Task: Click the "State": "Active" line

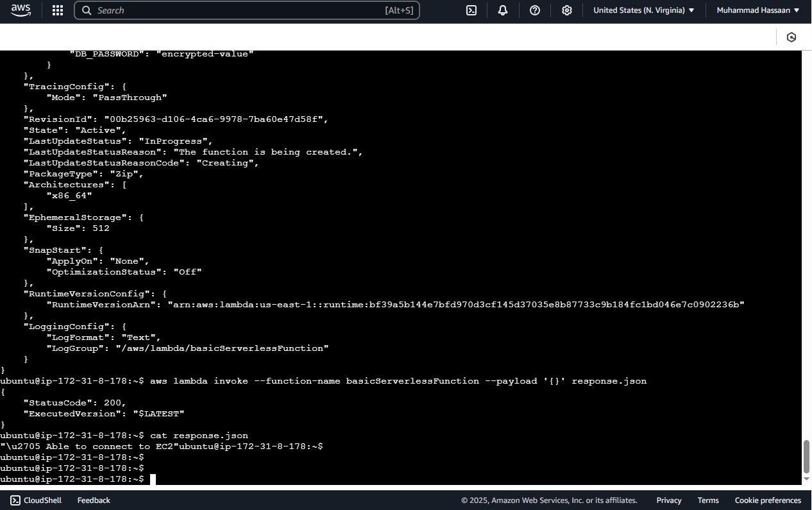Action: pos(75,130)
